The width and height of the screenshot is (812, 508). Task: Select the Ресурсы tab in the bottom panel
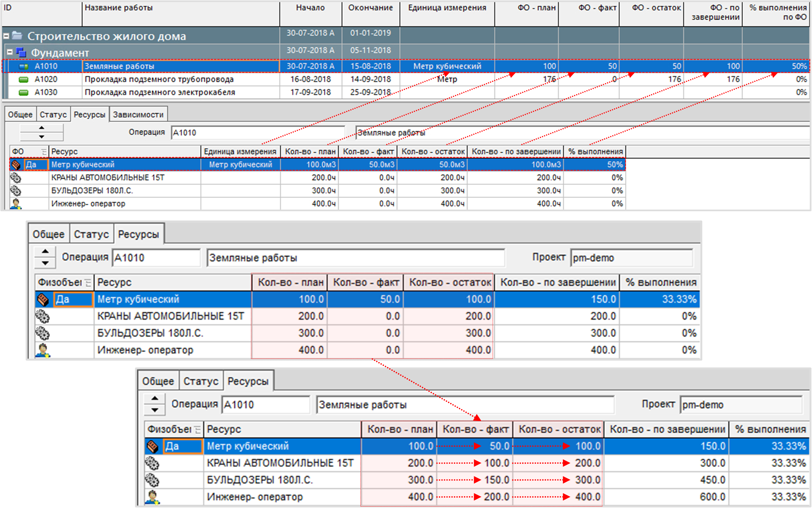pyautogui.click(x=248, y=381)
